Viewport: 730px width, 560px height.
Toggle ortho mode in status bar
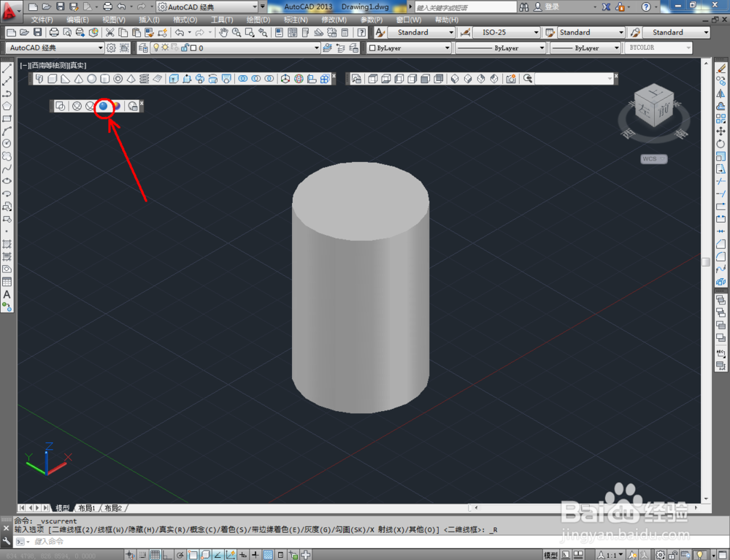click(x=167, y=554)
